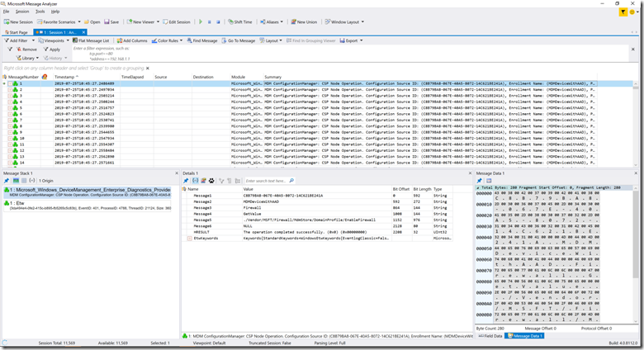Switch to the Field Data tab
This screenshot has height=350, width=644.
491,336
